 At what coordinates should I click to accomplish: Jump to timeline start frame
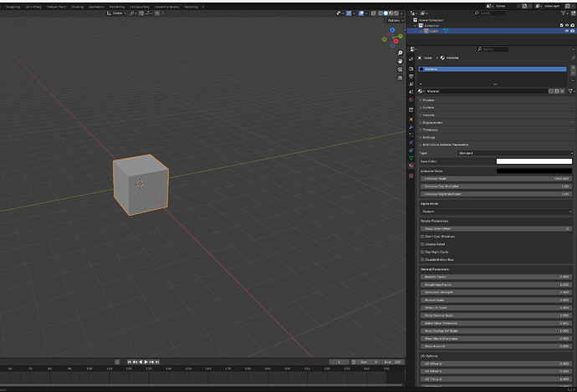point(129,362)
